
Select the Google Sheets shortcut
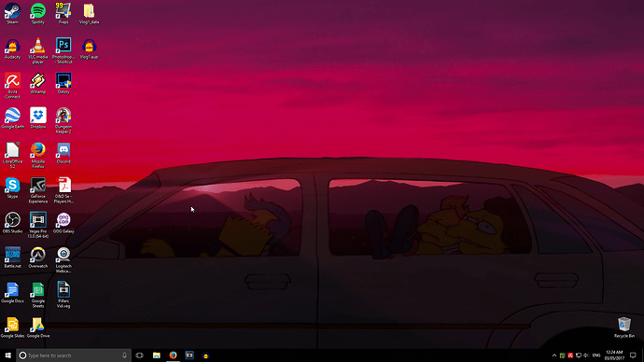pyautogui.click(x=37, y=295)
